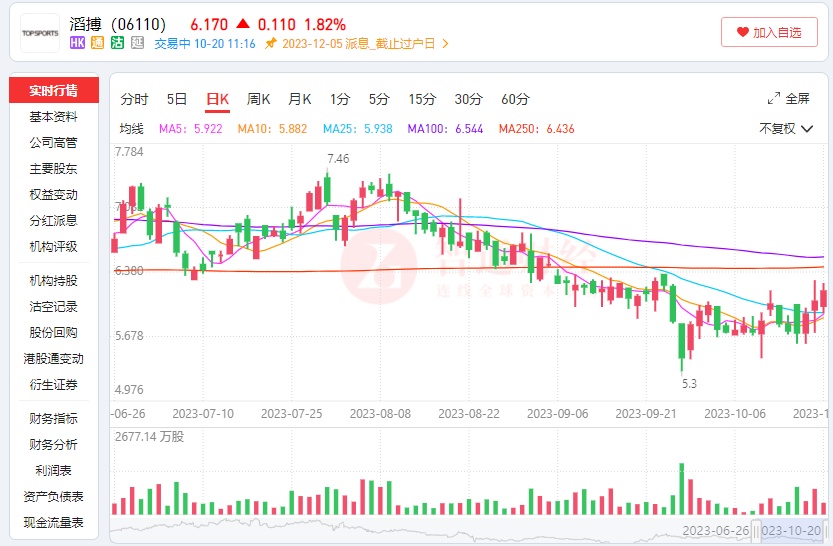Viewport: 833px width, 546px height.
Task: Click the orange 通 stock connect badge
Action: (97, 43)
